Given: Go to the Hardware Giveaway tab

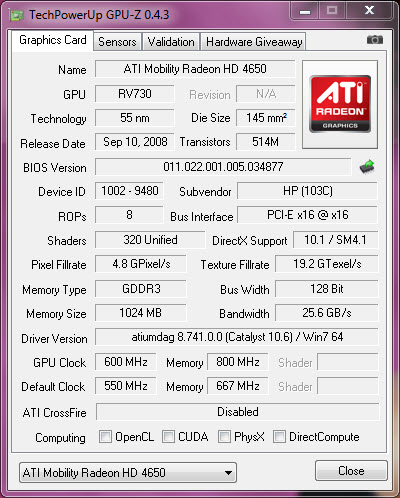Looking at the screenshot, I should click(x=254, y=42).
